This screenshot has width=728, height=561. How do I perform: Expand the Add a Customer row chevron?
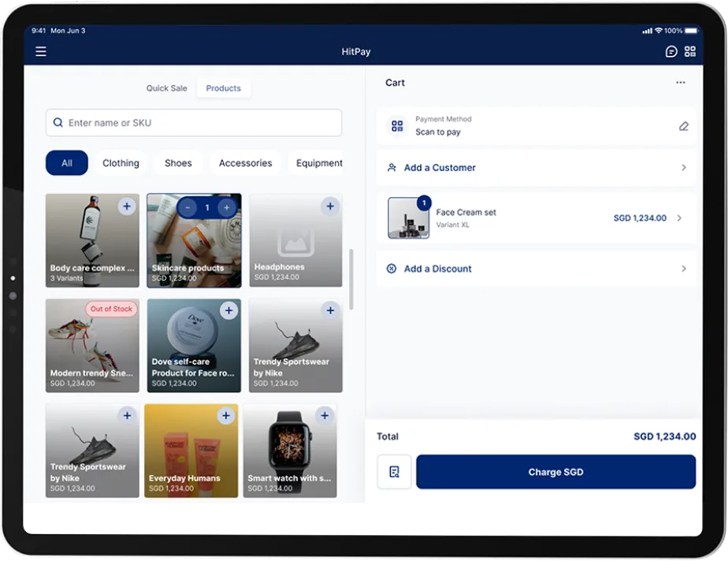[x=682, y=167]
